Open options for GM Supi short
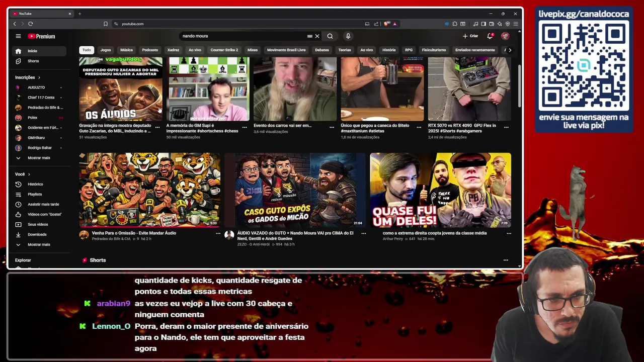Viewport: 644px width, 362px height. 245,127
